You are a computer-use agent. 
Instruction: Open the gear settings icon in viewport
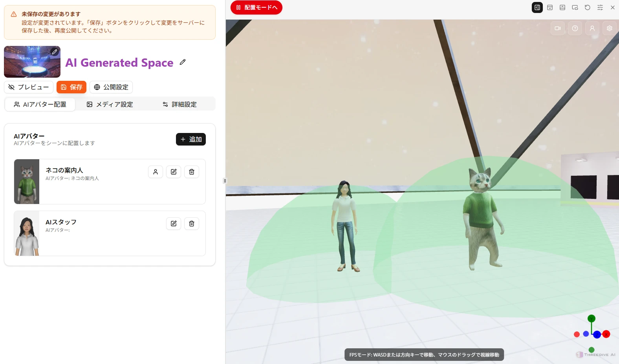[x=610, y=28]
